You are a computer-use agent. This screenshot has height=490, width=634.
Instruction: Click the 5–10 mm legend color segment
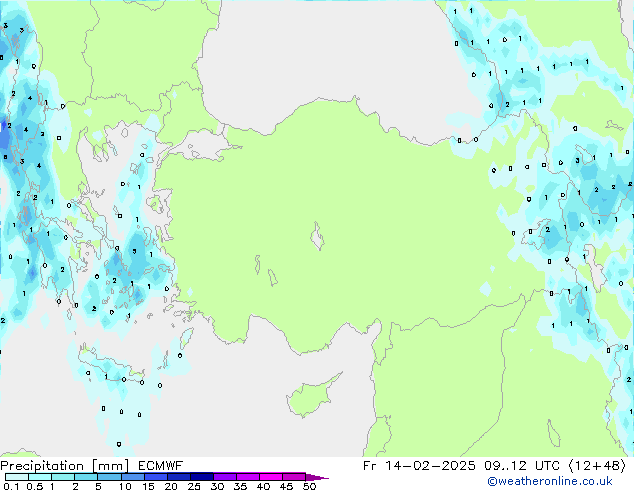coord(109,477)
